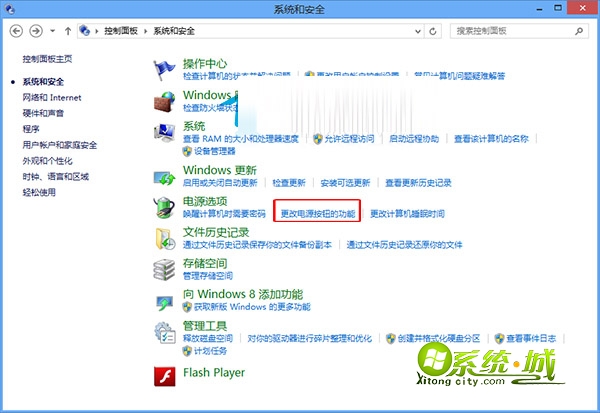600x413 pixels.
Task: Click the shield icon beside 设备管理器
Action: (x=187, y=151)
